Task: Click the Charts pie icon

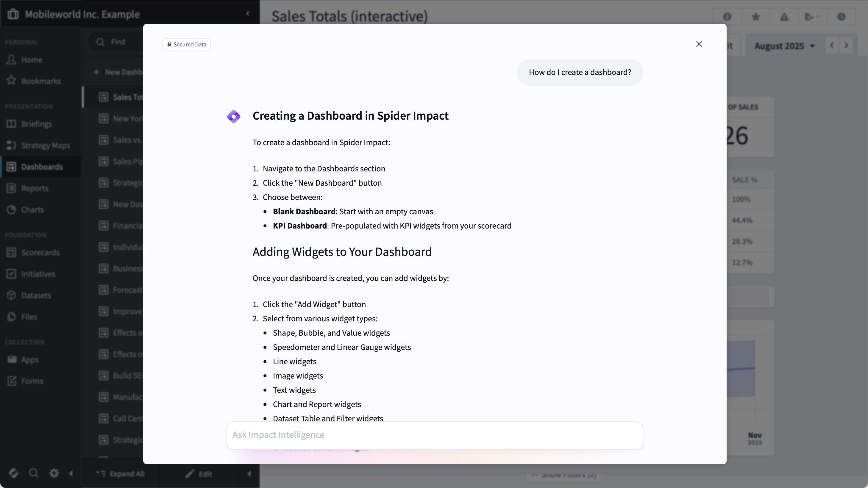Action: (11, 209)
